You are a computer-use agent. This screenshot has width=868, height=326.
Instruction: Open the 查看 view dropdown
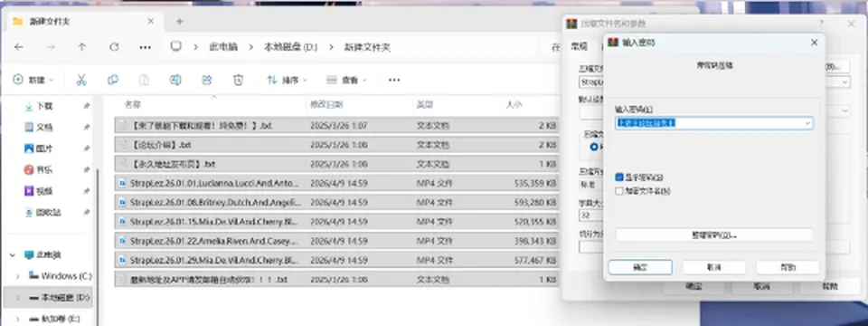tap(347, 80)
